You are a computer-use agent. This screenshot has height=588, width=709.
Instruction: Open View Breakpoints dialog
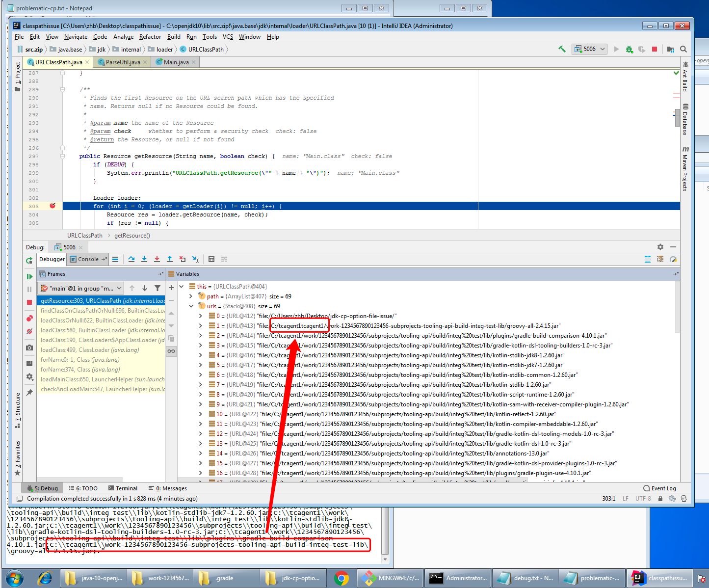(29, 319)
